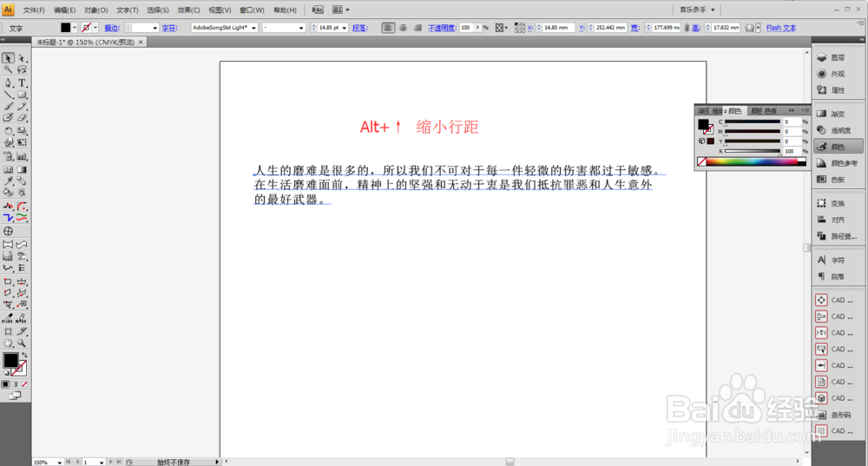Viewport: 868px width, 466px height.
Task: Select the Gradient tool in toolbox
Action: coord(22,170)
